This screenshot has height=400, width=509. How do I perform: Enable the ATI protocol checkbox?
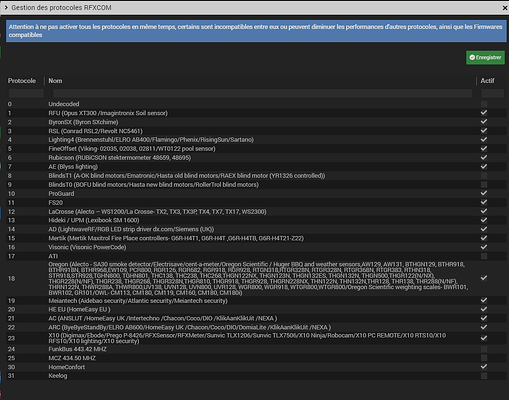point(484,256)
